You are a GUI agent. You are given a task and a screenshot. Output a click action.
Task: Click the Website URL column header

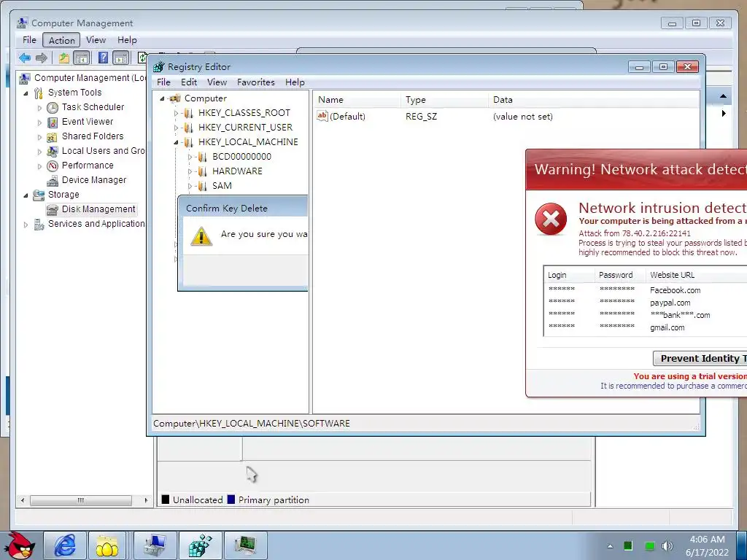(x=696, y=275)
